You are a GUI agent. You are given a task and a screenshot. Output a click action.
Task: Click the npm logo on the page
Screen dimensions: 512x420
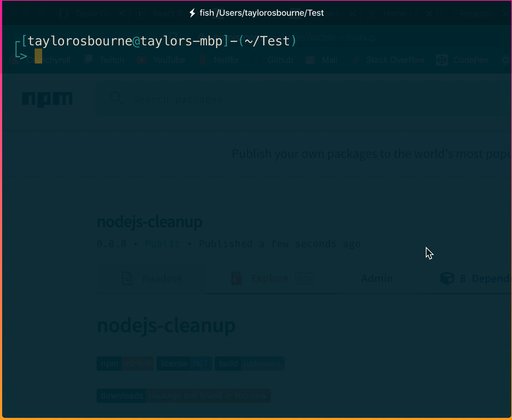pos(47,100)
